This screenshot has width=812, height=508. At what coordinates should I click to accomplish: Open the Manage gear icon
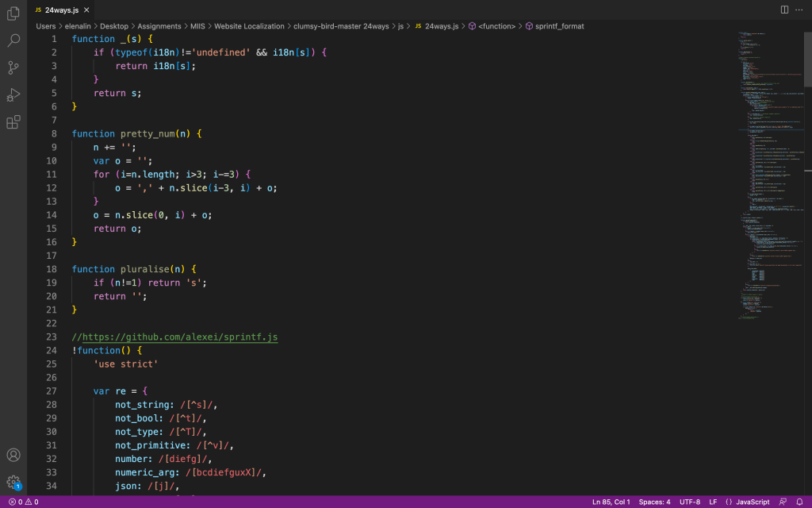pos(13,482)
